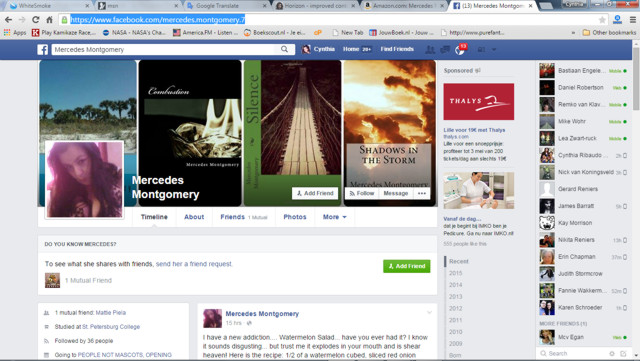Image resolution: width=640 pixels, height=361 pixels.
Task: Open the Apps bookmarks shortcut
Action: click(15, 33)
